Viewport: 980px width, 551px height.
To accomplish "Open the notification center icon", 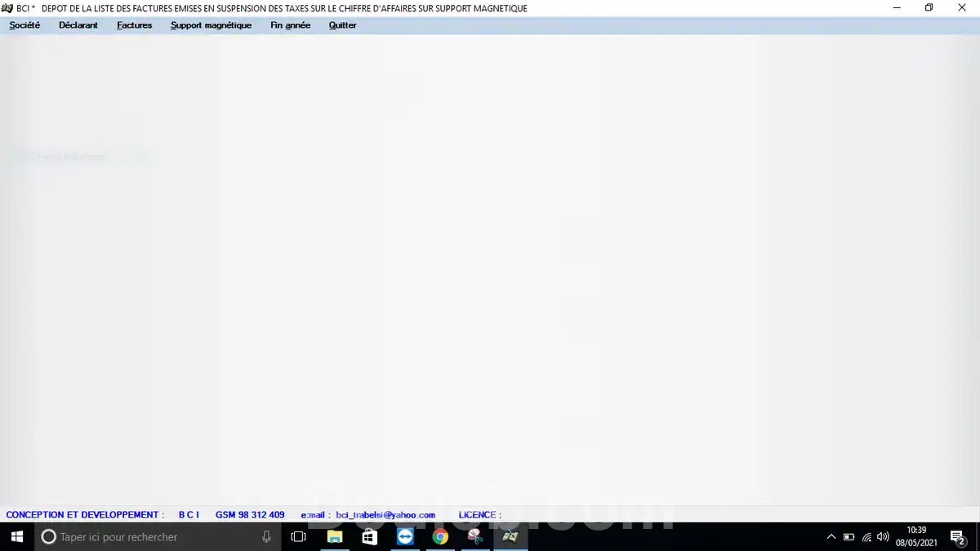I will pyautogui.click(x=957, y=536).
